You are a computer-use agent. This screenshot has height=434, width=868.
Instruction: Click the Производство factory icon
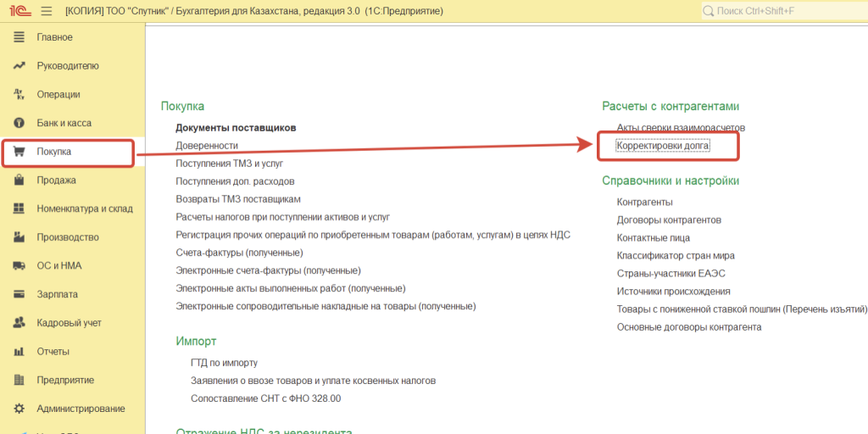pyautogui.click(x=19, y=237)
